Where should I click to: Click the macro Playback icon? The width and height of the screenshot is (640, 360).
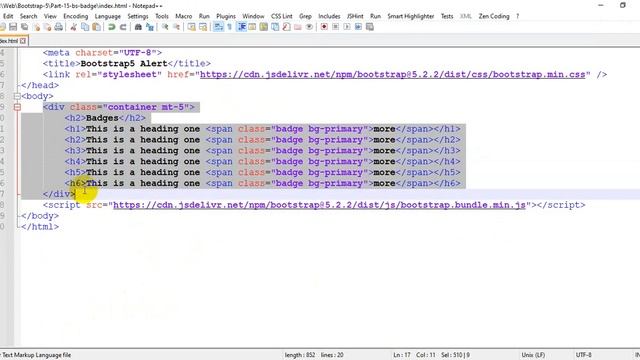(347, 27)
